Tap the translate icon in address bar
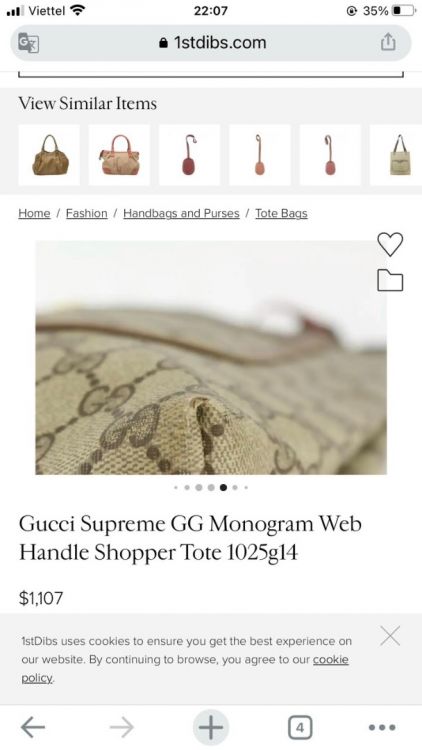Image resolution: width=422 pixels, height=750 pixels. pos(28,43)
